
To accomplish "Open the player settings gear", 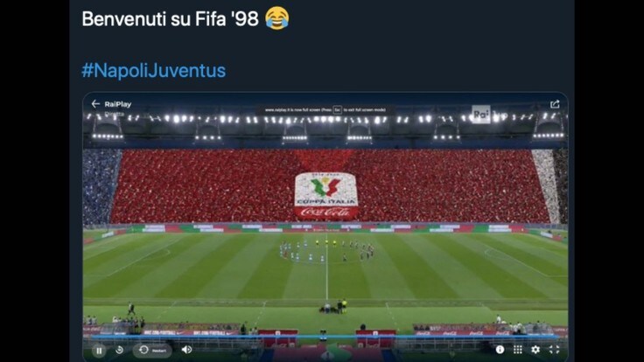I will tap(535, 349).
